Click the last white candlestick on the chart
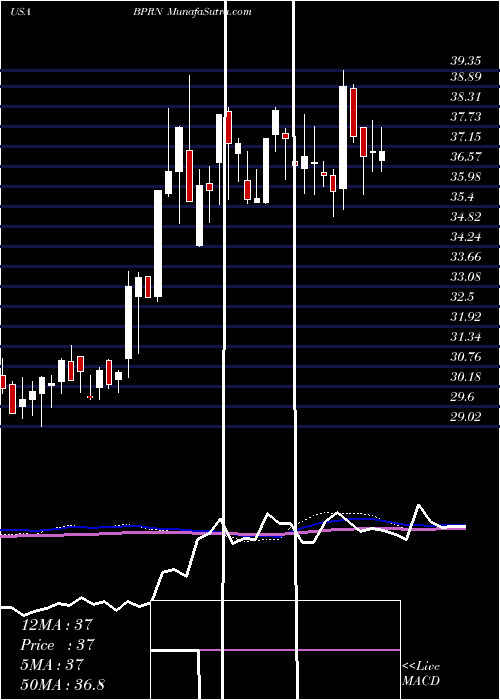The width and height of the screenshot is (500, 700). [x=382, y=156]
